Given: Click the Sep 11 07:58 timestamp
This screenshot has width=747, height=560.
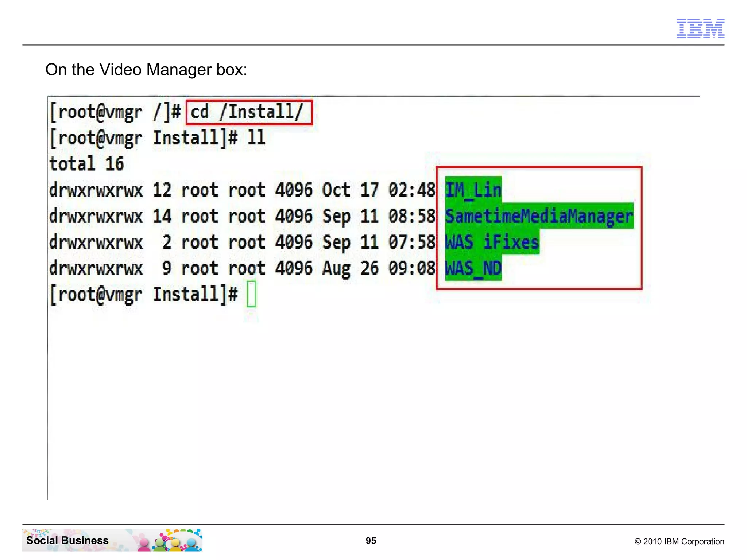Looking at the screenshot, I should pyautogui.click(x=378, y=242).
